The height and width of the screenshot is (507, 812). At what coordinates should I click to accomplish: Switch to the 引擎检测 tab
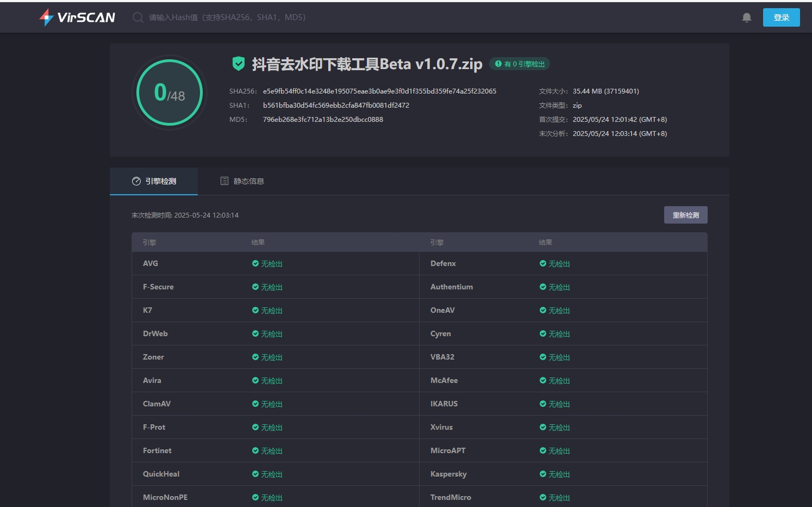point(154,181)
